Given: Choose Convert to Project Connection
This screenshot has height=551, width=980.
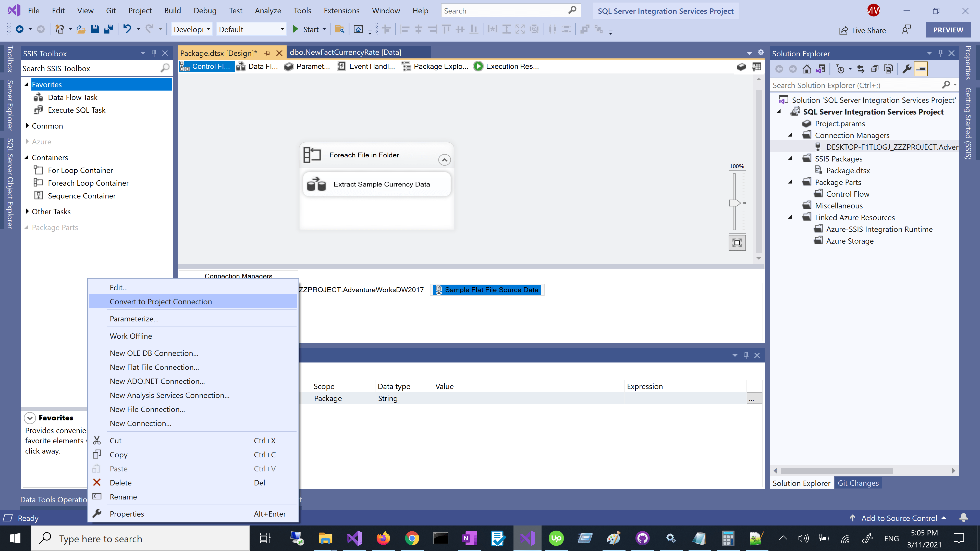Looking at the screenshot, I should [161, 302].
